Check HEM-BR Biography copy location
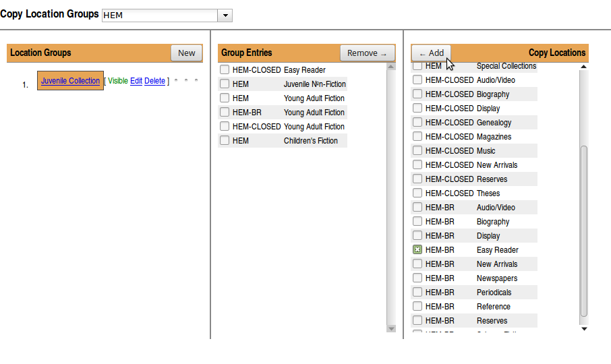The width and height of the screenshot is (611, 364). (417, 221)
